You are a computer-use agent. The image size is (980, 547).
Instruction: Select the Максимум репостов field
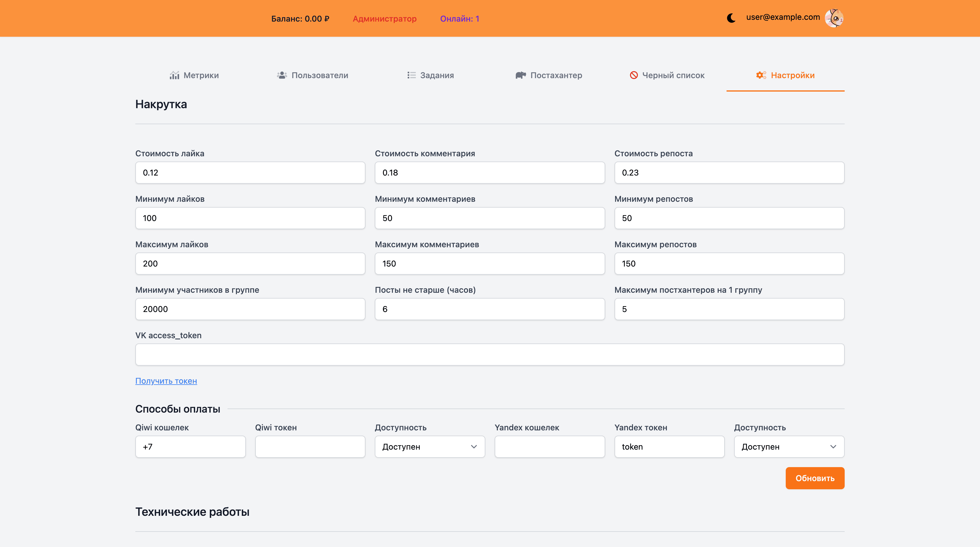click(x=729, y=264)
